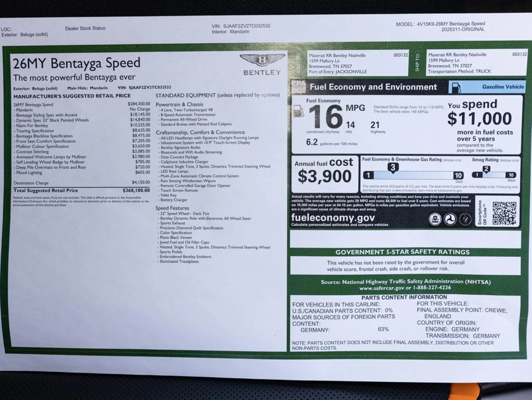The width and height of the screenshot is (532, 400).
Task: Click the DOT triskelion seal icon
Action: 450,219
